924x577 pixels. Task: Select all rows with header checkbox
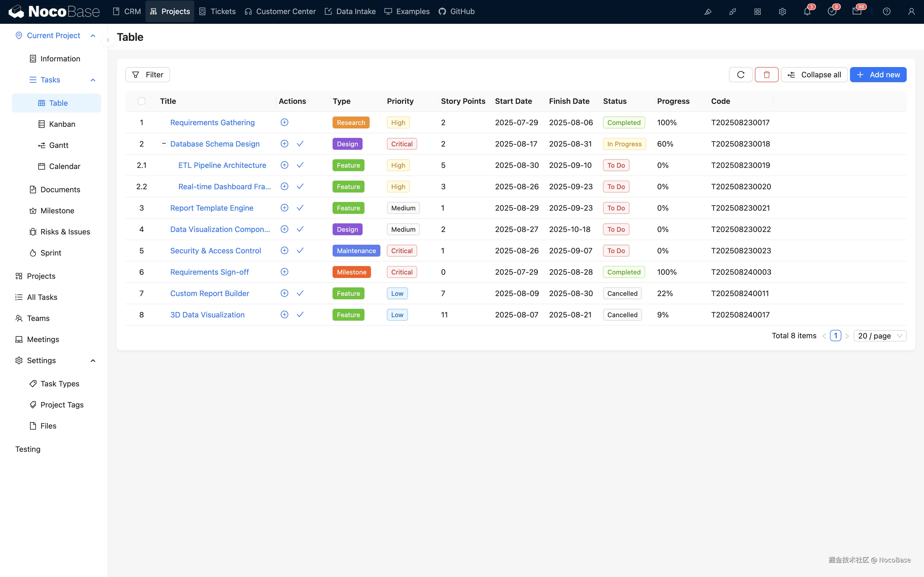142,101
